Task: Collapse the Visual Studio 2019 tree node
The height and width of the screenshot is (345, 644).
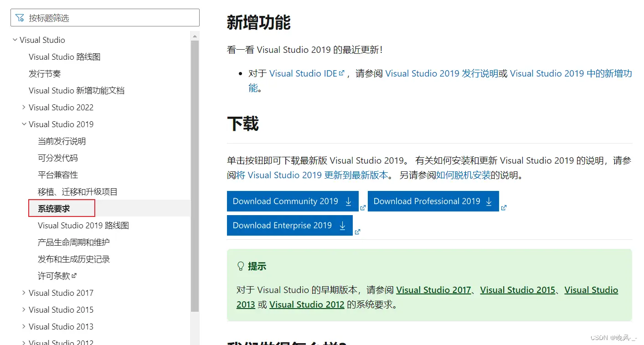Action: (24, 124)
